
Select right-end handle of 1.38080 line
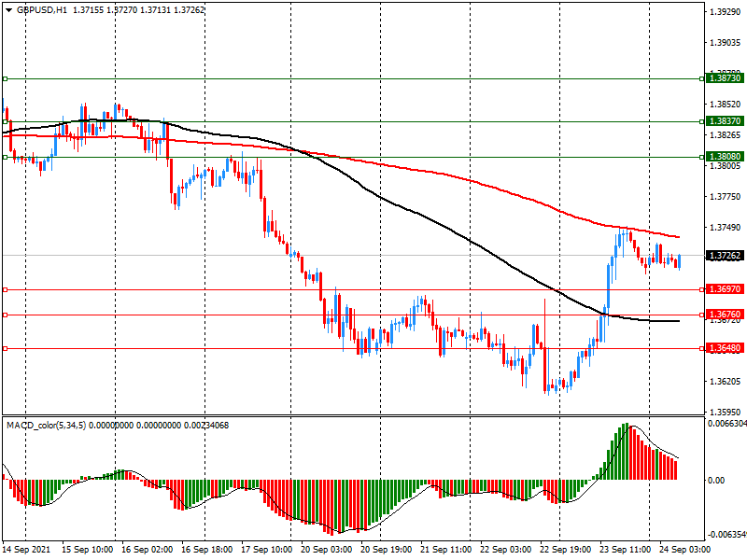pos(702,157)
